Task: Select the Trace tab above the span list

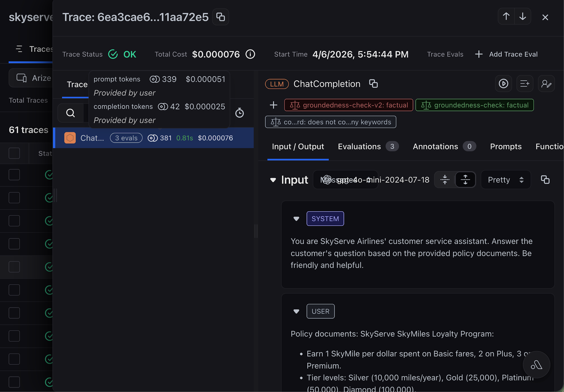Action: [77, 84]
